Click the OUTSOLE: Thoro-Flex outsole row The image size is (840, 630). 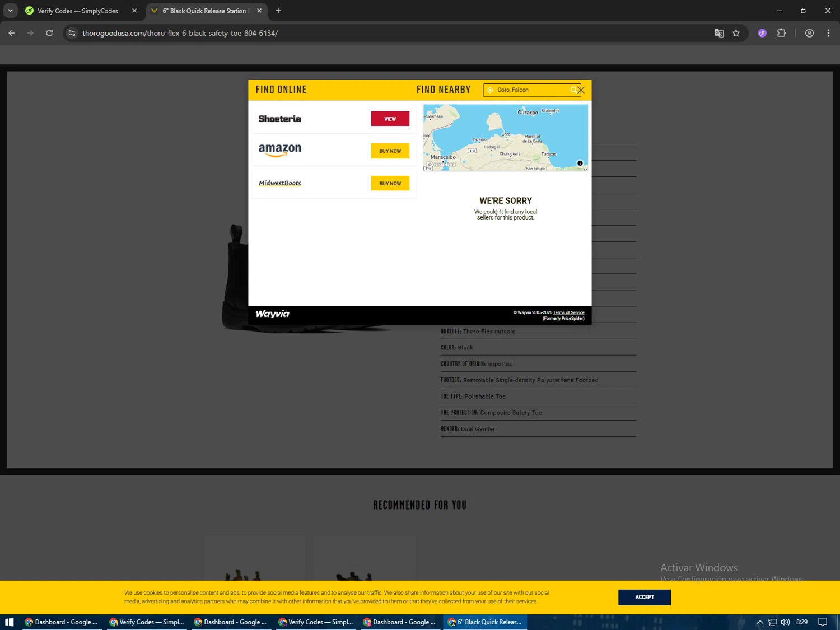tap(539, 332)
